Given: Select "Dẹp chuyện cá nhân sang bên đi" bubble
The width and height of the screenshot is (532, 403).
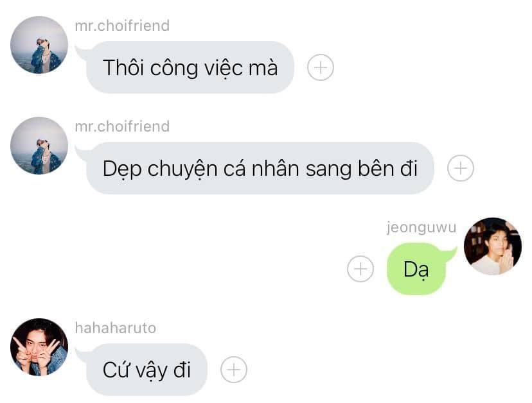Looking at the screenshot, I should (x=260, y=168).
